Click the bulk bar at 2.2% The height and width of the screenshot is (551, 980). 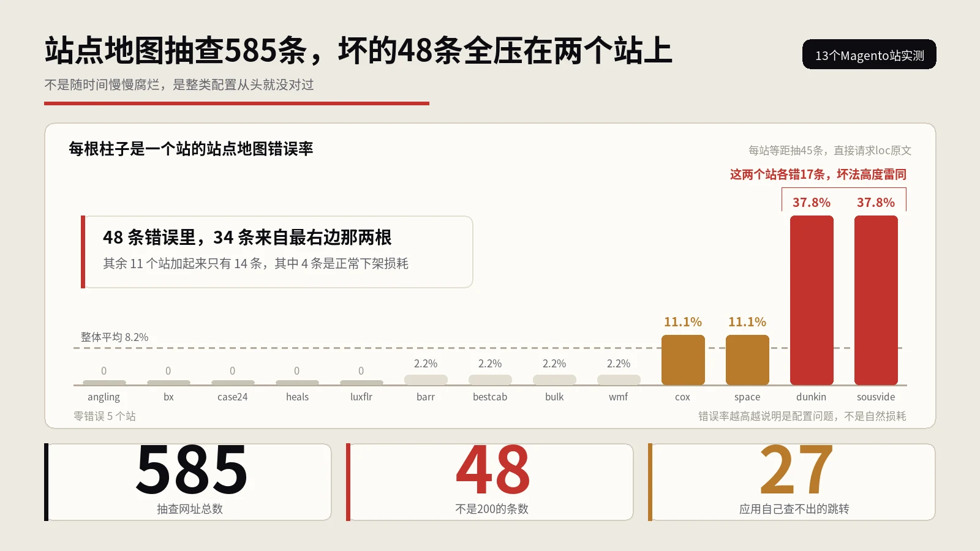(554, 380)
